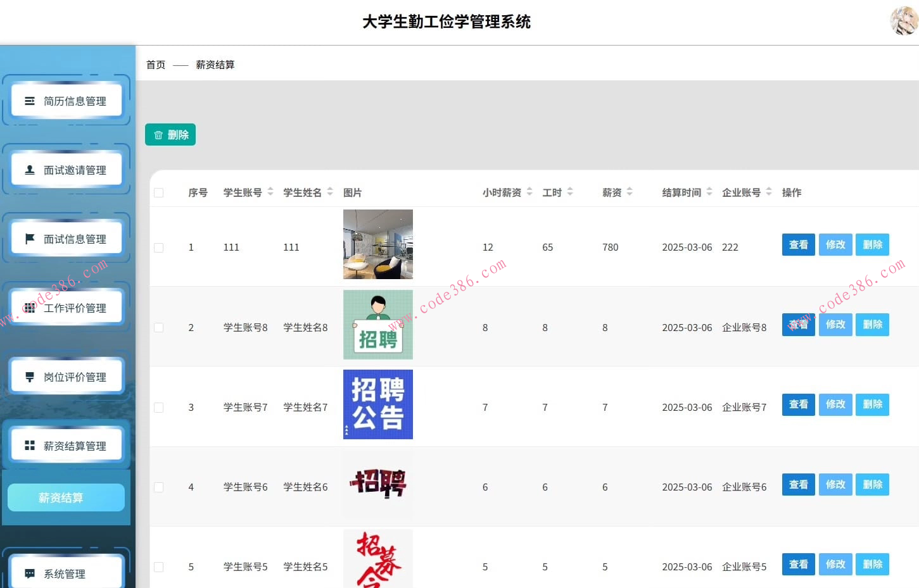Click the flag icon beside 面试信息管理

click(29, 238)
